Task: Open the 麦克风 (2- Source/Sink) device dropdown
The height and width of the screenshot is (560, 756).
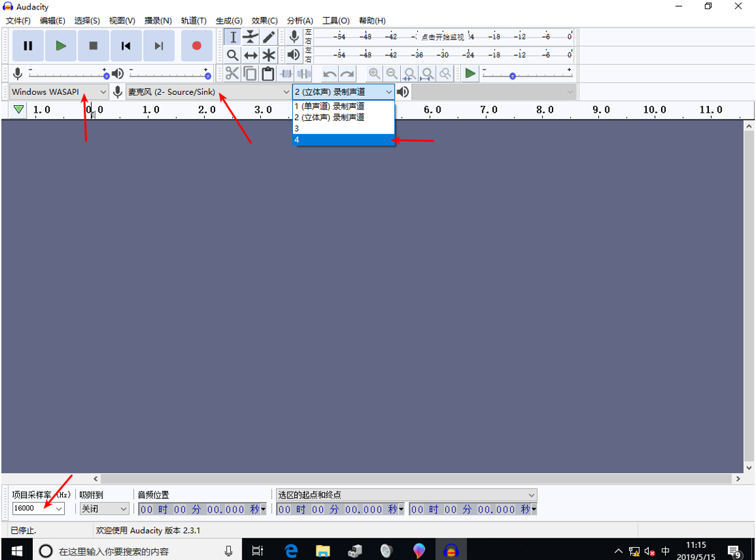Action: (x=208, y=92)
